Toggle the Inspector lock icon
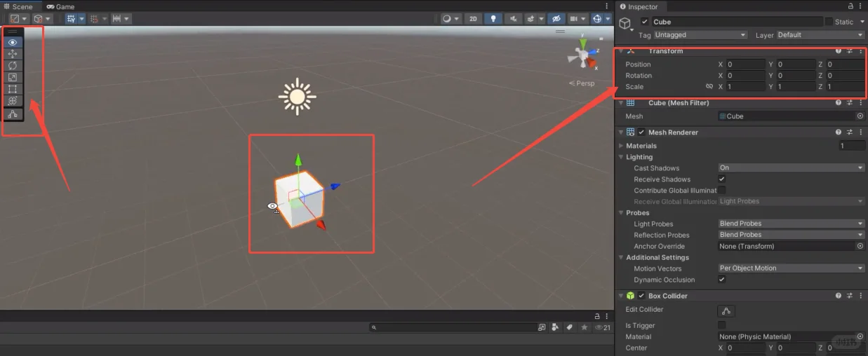 850,6
